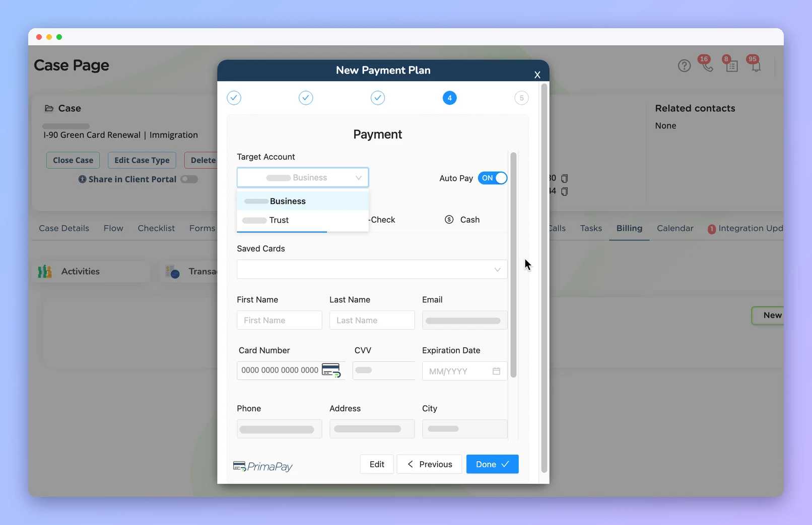The width and height of the screenshot is (812, 525).
Task: Open the Calendar tab
Action: 675,228
